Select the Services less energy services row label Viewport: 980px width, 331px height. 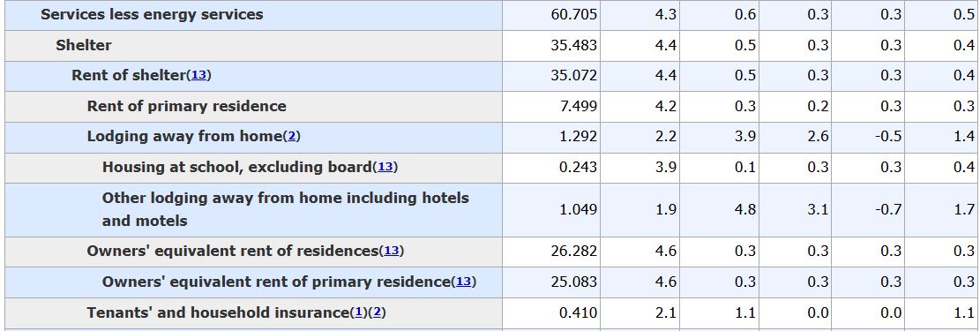coord(152,14)
